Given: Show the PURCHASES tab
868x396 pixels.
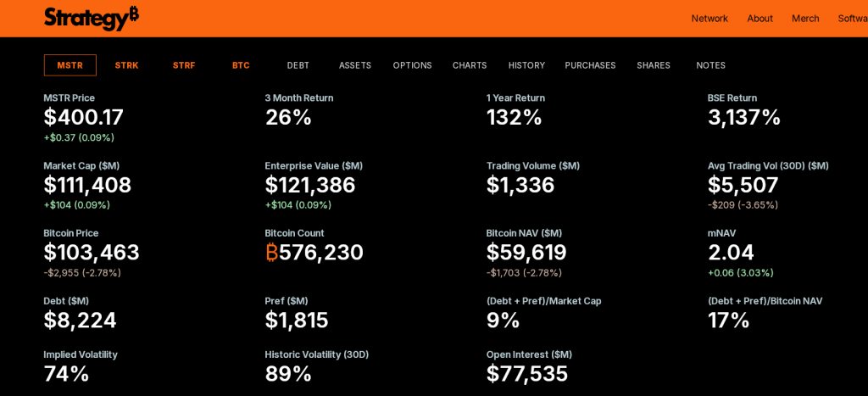Looking at the screenshot, I should tap(590, 65).
